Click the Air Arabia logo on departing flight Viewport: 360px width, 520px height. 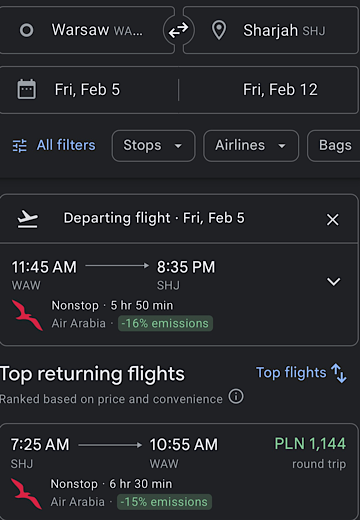(x=27, y=315)
